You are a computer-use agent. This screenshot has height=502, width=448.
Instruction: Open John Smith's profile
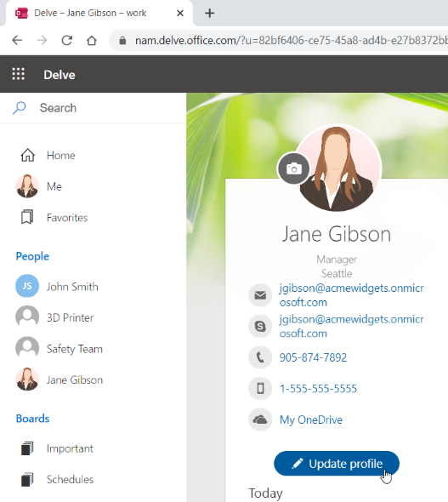click(x=72, y=287)
